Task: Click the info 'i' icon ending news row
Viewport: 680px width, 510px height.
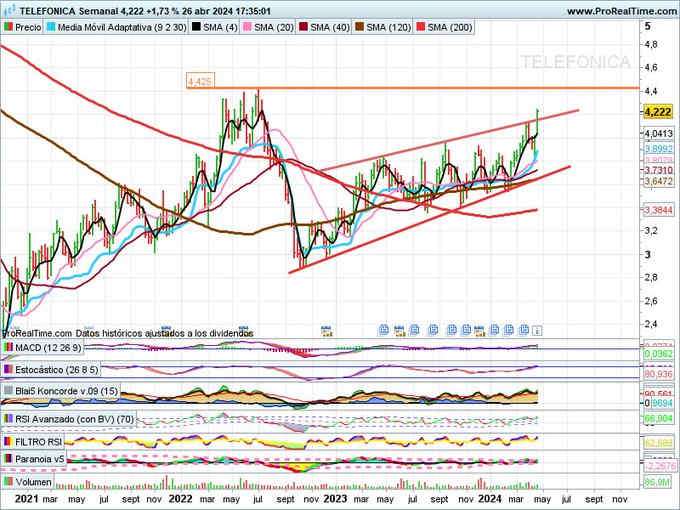Action: (x=537, y=331)
